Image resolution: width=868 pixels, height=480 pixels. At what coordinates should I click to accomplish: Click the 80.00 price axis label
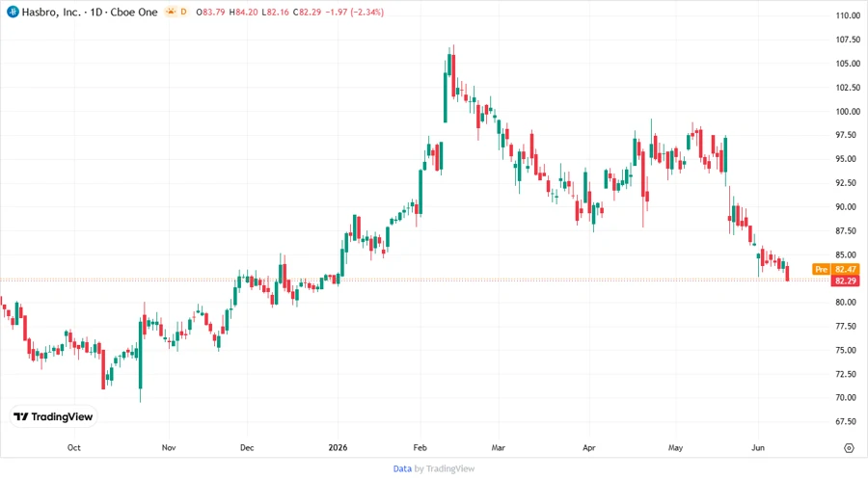click(x=848, y=303)
